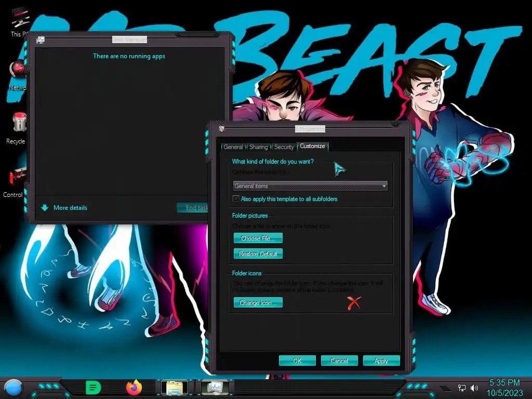The width and height of the screenshot is (532, 399).
Task: Select the Customize tab
Action: pyautogui.click(x=312, y=146)
